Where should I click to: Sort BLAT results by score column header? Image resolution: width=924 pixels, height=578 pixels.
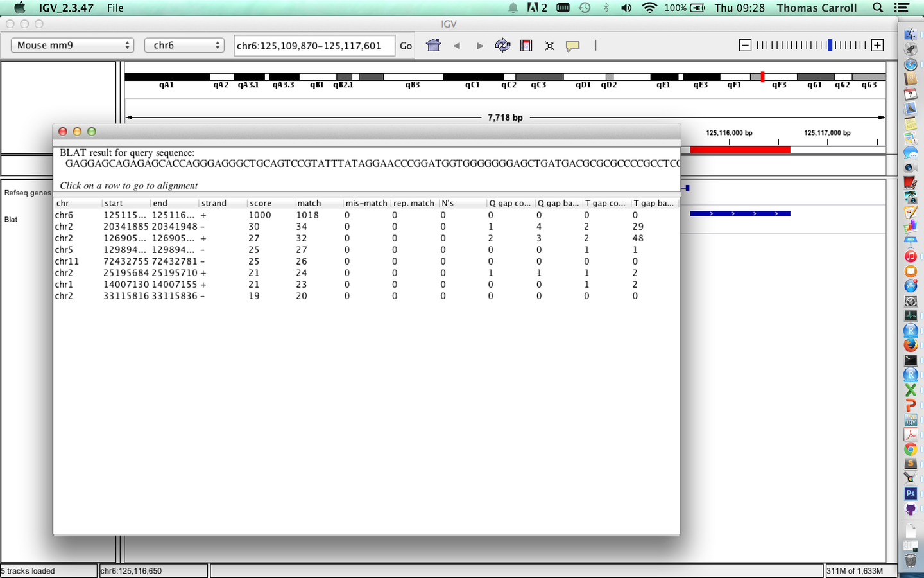[270, 203]
